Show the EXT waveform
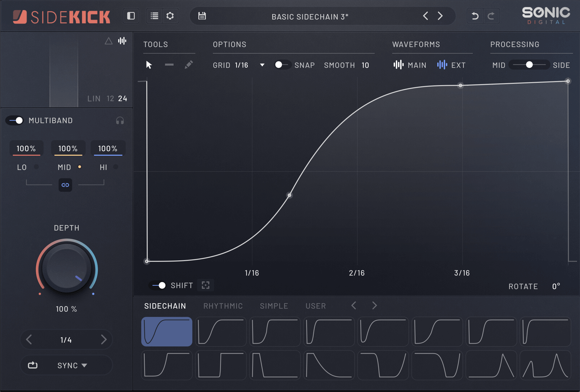 (451, 65)
